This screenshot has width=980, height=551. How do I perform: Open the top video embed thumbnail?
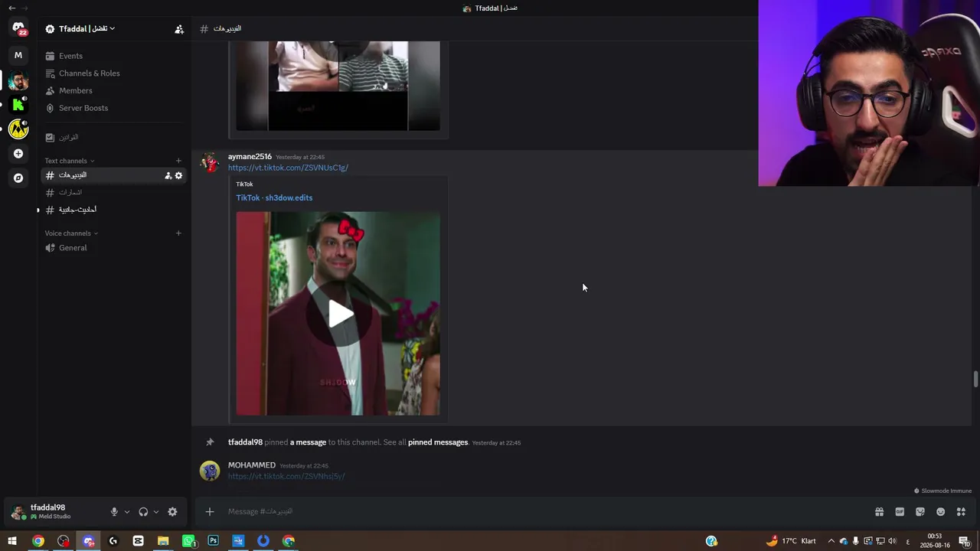click(338, 86)
